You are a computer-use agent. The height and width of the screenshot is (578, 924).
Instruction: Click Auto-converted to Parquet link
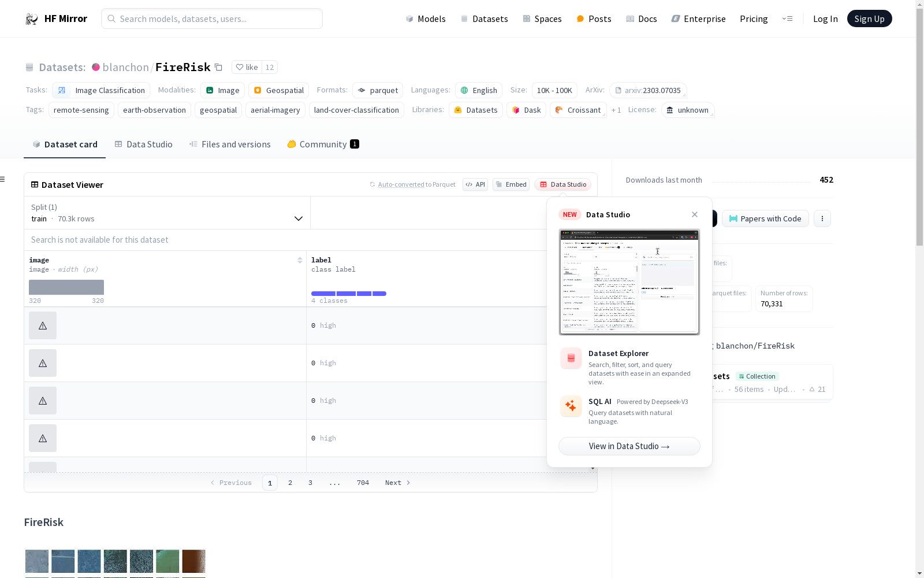coord(416,184)
